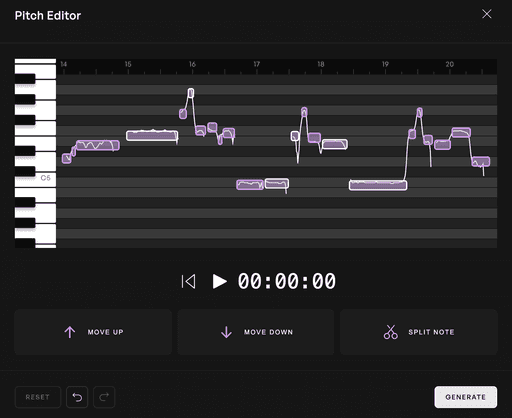The image size is (512, 418).
Task: Select the long white-outlined note near bar 15
Action: pyautogui.click(x=152, y=135)
